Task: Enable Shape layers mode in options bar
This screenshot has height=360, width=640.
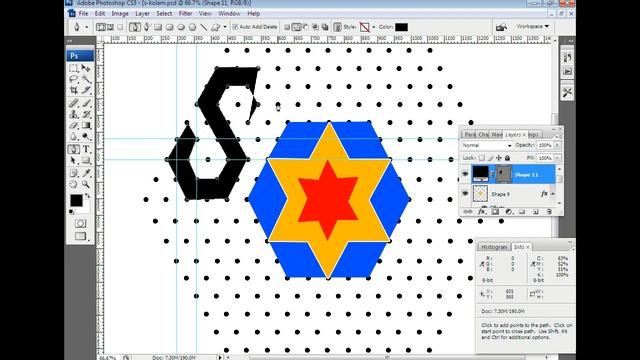Action: (x=100, y=27)
